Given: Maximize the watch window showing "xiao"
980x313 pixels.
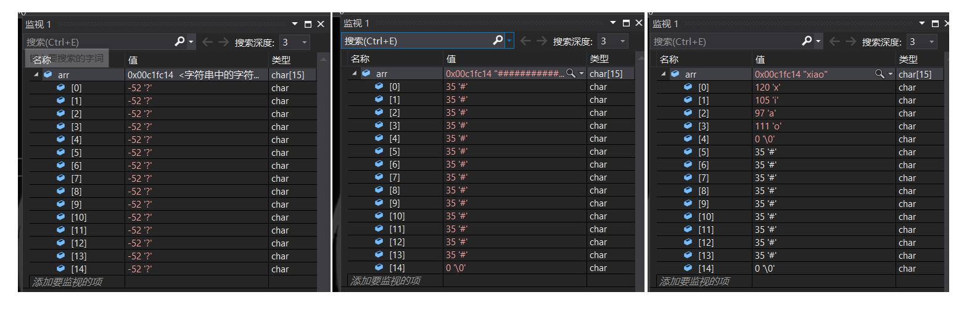Looking at the screenshot, I should click(x=935, y=23).
